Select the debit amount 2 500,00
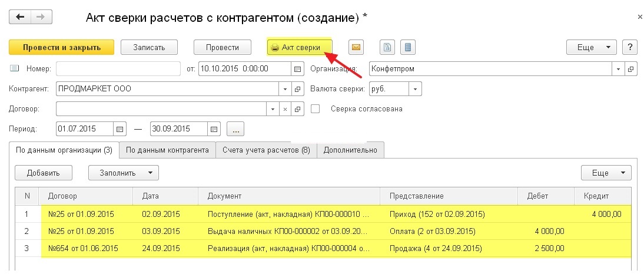Screen dimensions: 644x277 point(546,249)
